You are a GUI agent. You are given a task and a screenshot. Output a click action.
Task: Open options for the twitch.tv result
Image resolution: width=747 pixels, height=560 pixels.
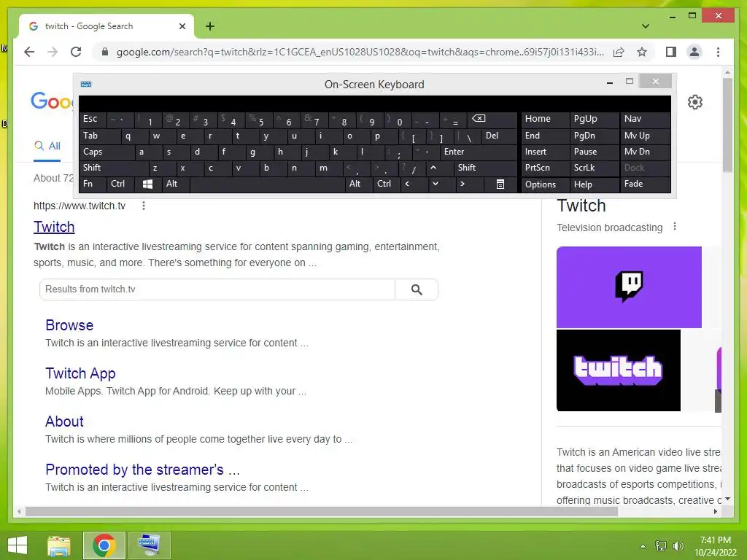click(x=144, y=206)
